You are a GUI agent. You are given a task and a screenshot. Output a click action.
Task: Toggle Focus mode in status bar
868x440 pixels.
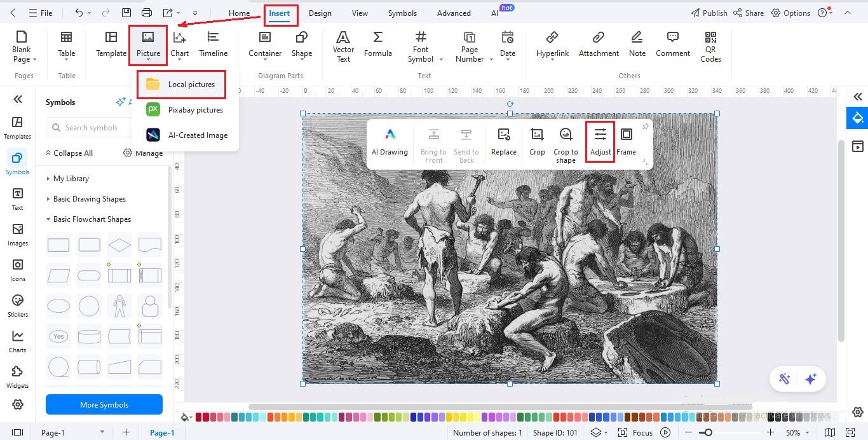point(636,432)
